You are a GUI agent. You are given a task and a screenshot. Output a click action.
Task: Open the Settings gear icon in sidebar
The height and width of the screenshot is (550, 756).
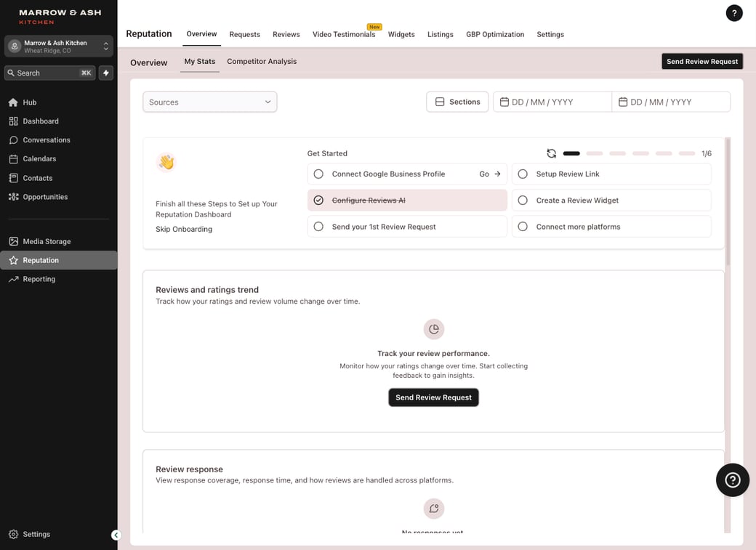pyautogui.click(x=13, y=534)
